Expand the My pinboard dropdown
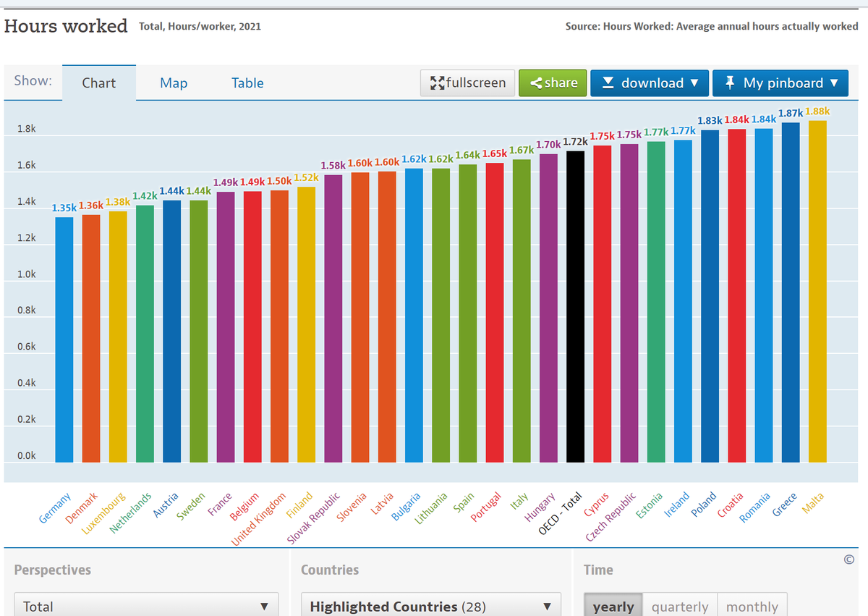Image resolution: width=868 pixels, height=616 pixels. pos(780,83)
